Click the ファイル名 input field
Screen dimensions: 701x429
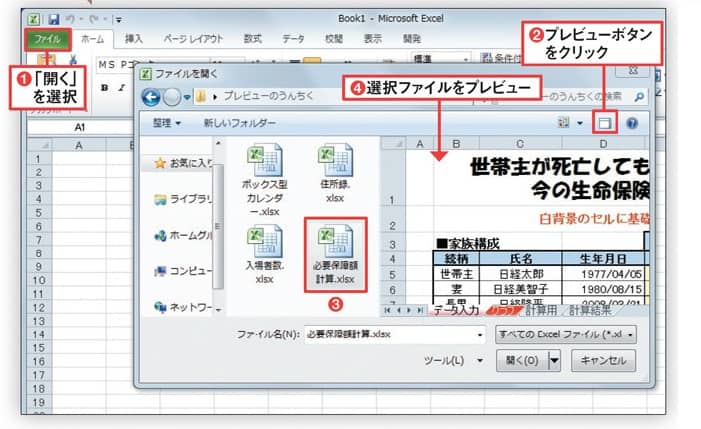click(x=394, y=333)
